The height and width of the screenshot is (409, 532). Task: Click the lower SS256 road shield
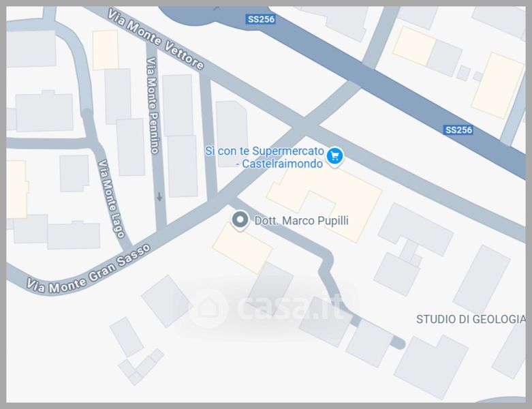pos(458,130)
